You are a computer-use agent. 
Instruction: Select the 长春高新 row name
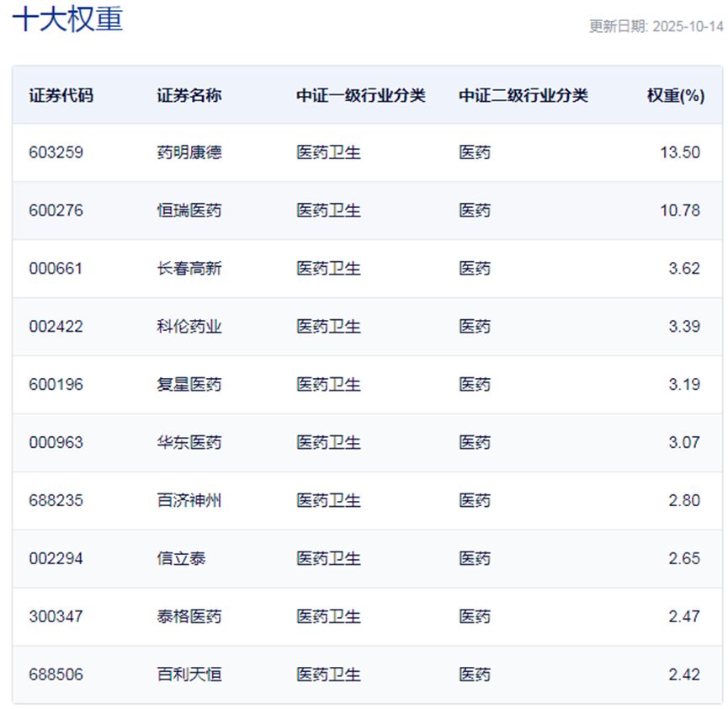(x=189, y=269)
